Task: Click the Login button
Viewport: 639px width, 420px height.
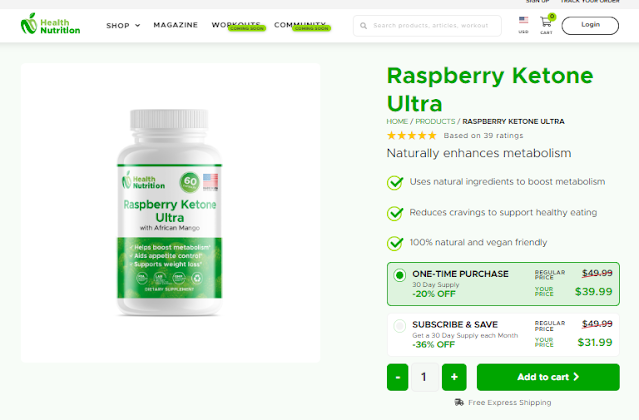Action: (x=590, y=25)
